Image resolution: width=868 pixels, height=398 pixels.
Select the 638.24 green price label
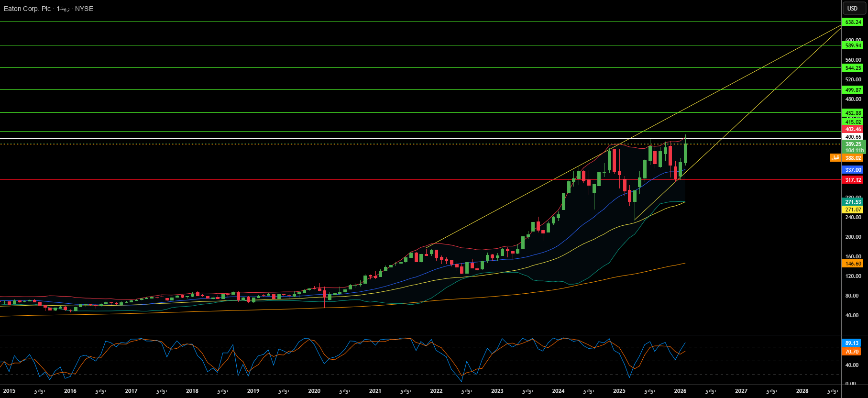(x=853, y=22)
